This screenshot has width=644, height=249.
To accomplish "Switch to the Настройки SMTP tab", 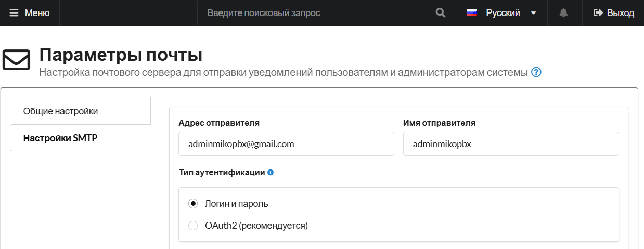I will pyautogui.click(x=60, y=138).
